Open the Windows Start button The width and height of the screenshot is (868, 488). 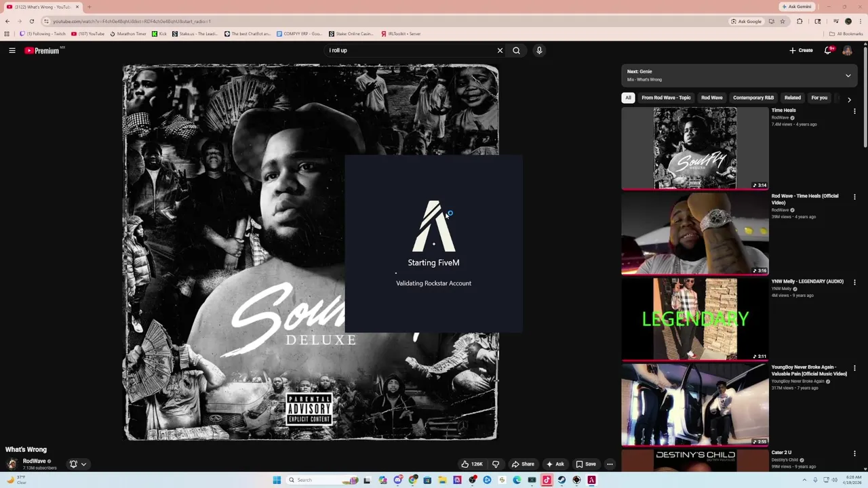point(277,480)
